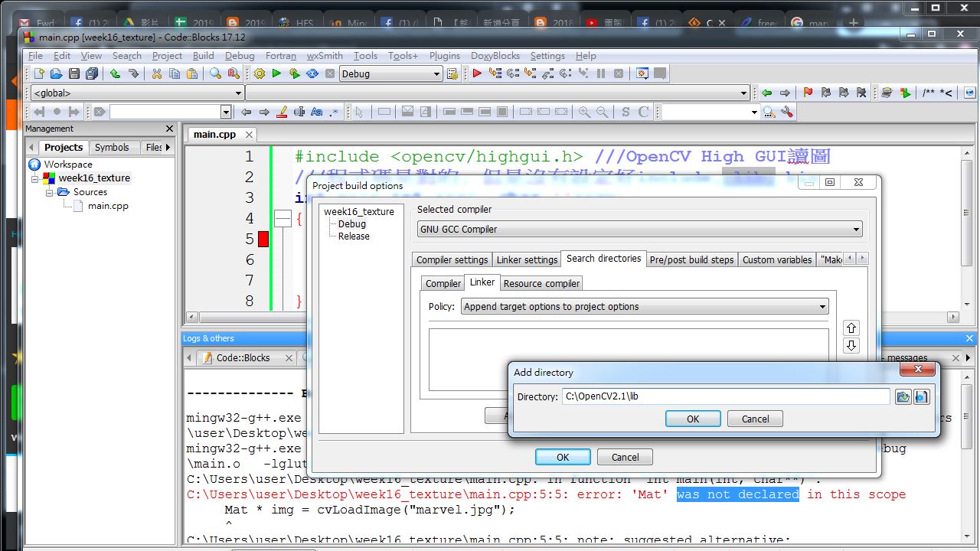
Task: Open the Selected compiler dropdown
Action: [856, 229]
